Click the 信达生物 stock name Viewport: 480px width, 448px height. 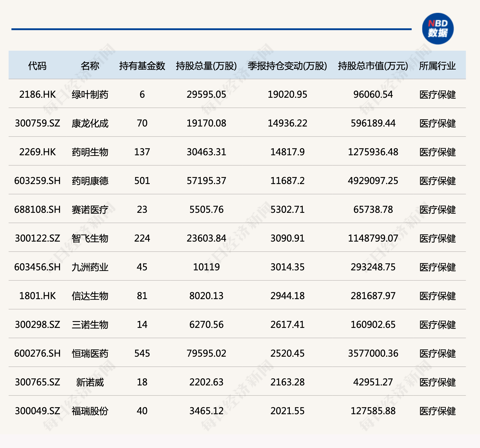(90, 296)
